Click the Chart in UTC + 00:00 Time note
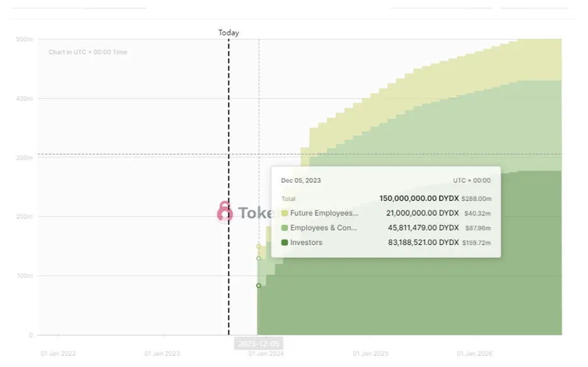Screen dimensions: 588x367 point(88,52)
